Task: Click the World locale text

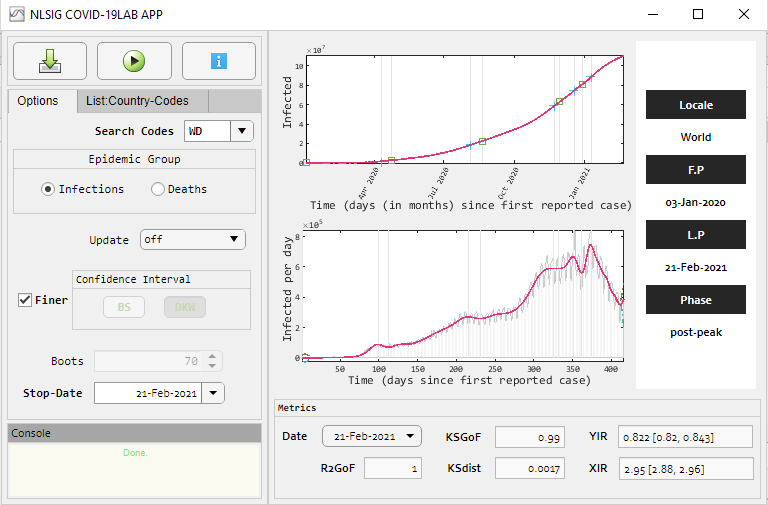Action: [x=696, y=137]
